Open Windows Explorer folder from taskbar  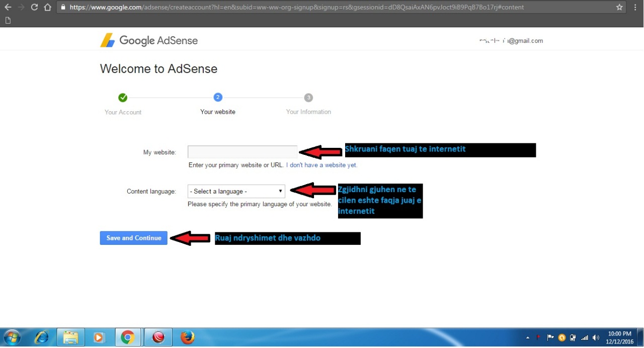pos(71,337)
